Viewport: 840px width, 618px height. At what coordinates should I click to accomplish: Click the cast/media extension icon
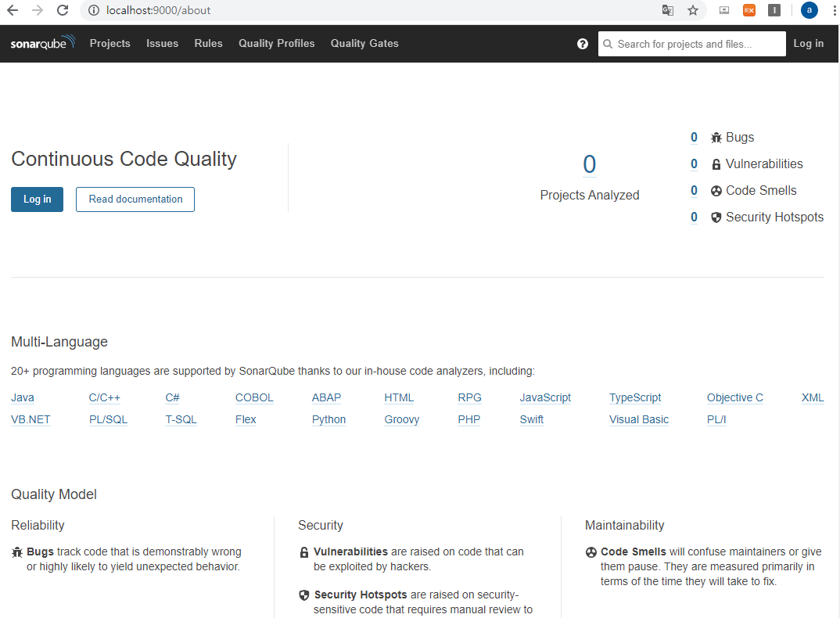pos(724,10)
